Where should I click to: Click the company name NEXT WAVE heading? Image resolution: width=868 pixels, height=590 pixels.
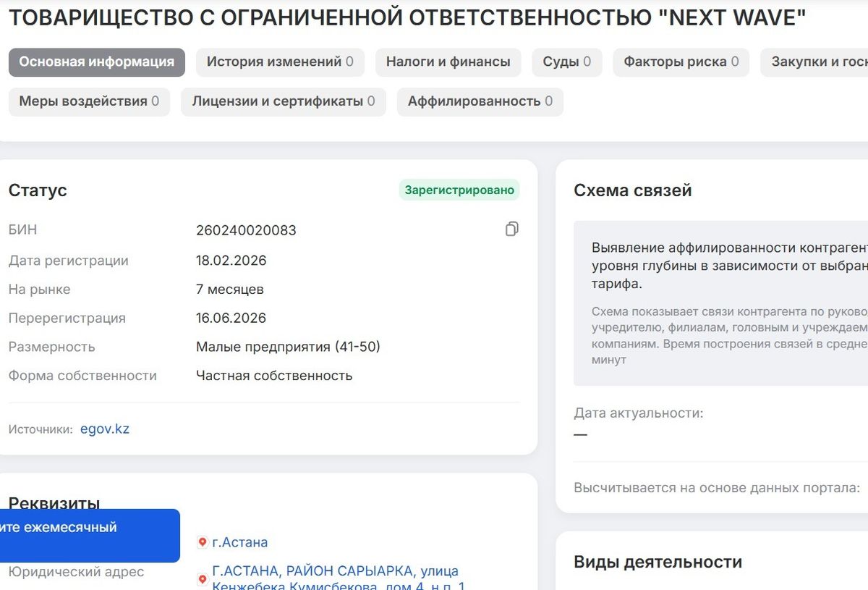[407, 17]
